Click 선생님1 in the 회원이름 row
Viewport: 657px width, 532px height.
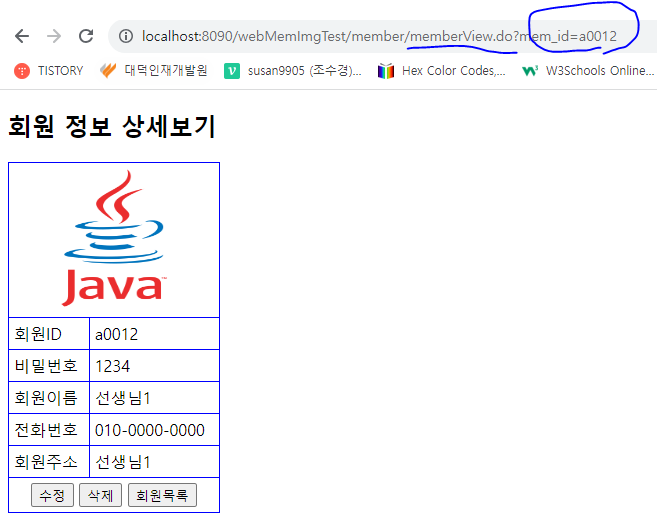pyautogui.click(x=123, y=398)
